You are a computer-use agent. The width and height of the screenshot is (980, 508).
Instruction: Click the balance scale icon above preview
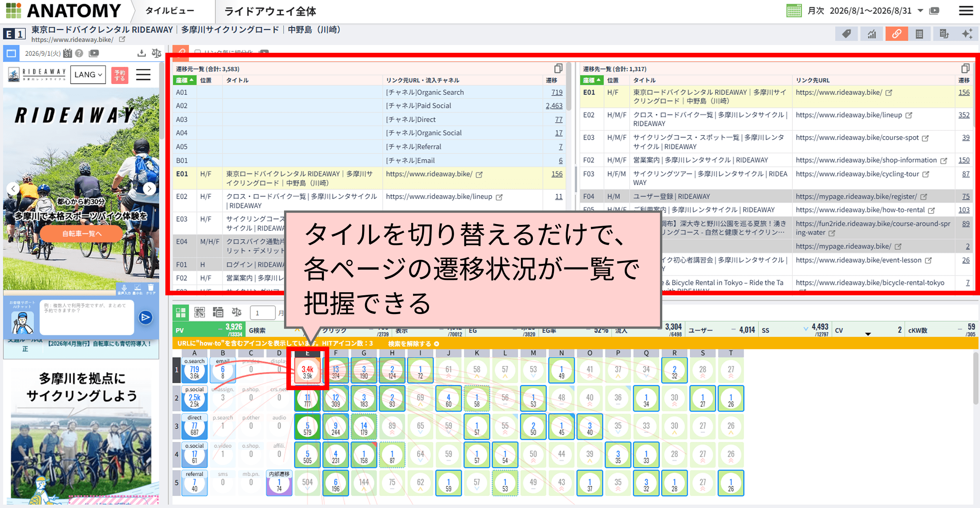(156, 53)
